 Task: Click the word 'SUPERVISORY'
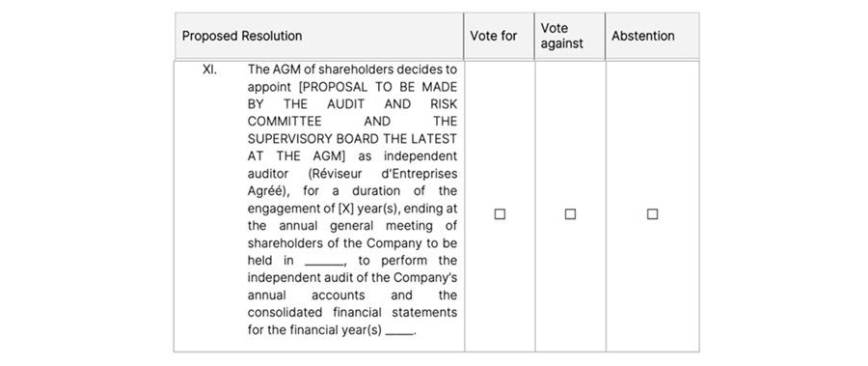point(285,139)
